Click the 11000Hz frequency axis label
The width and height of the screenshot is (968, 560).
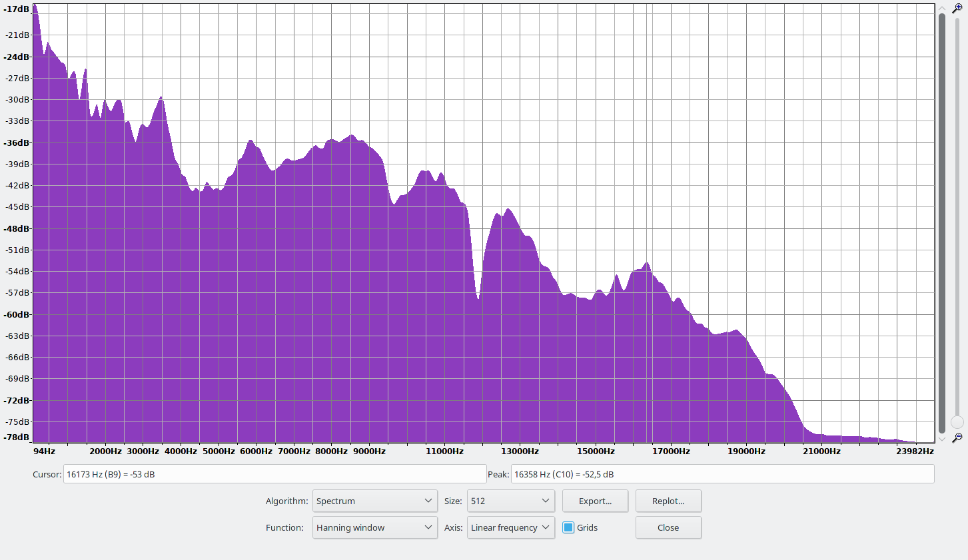pyautogui.click(x=445, y=451)
